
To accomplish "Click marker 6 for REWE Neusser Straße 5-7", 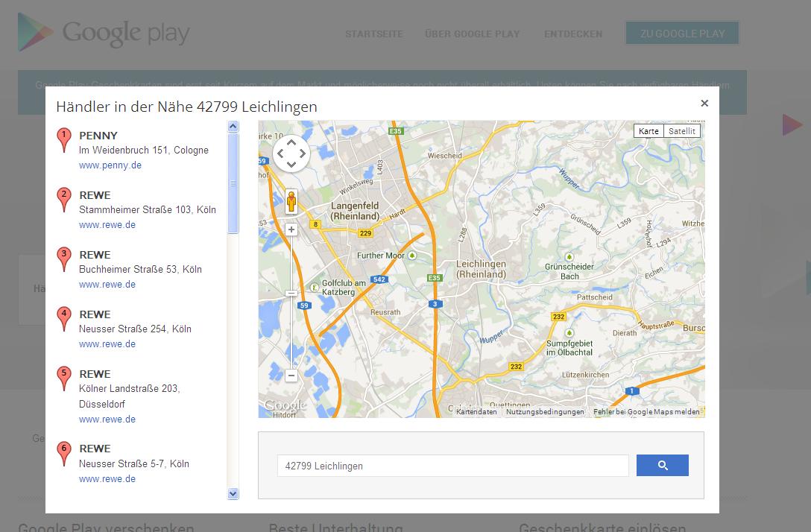I will click(x=63, y=454).
